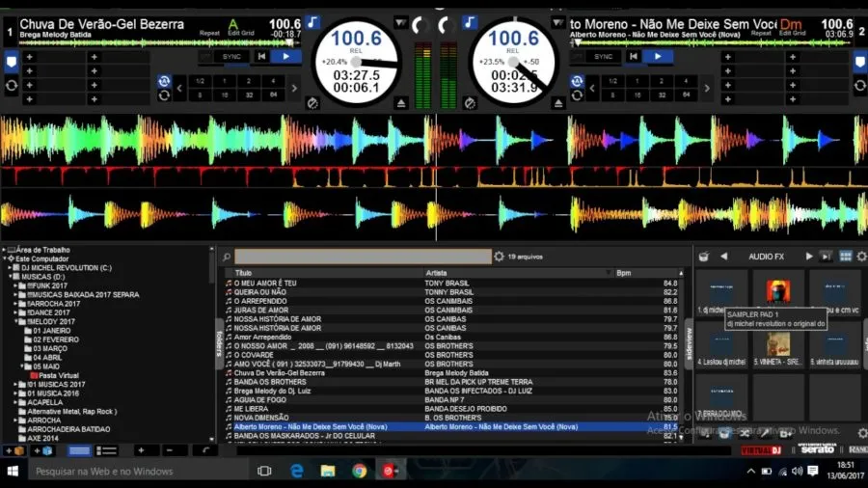
Task: Play deck 1 Chuva De Verão track
Action: tap(285, 57)
